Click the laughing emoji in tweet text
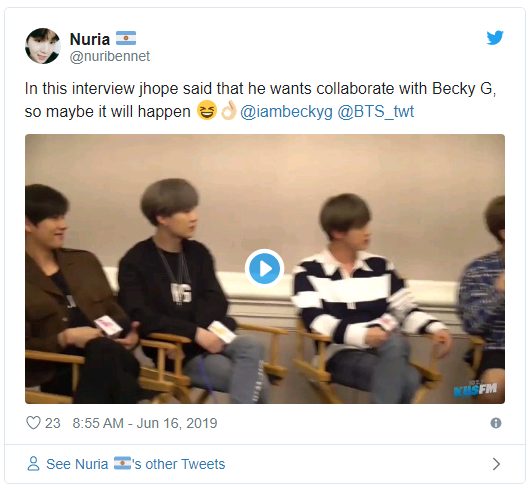Viewport: 530px width, 490px height. tap(207, 111)
